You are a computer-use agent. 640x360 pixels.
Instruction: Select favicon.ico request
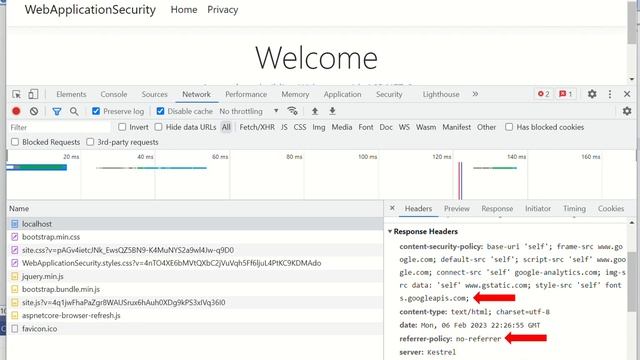pyautogui.click(x=195, y=329)
